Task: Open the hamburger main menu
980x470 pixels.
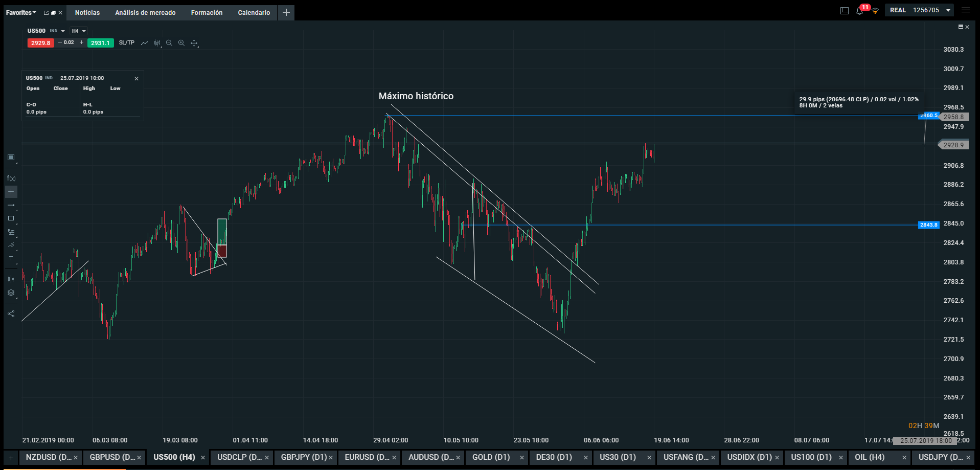Action: click(x=966, y=10)
